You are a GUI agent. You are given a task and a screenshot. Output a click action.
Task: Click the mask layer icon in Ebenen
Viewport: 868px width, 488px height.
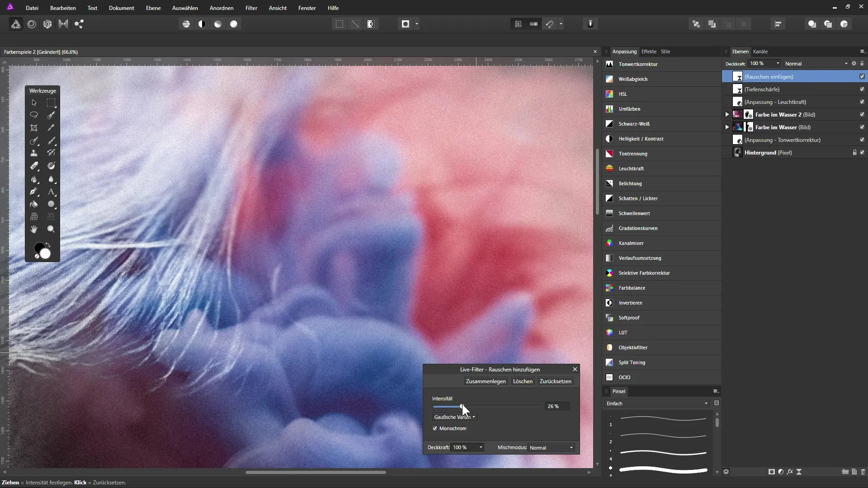pyautogui.click(x=771, y=472)
